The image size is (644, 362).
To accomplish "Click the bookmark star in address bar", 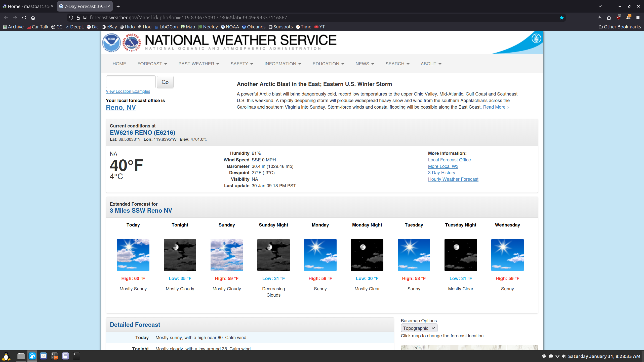I will tap(561, 18).
